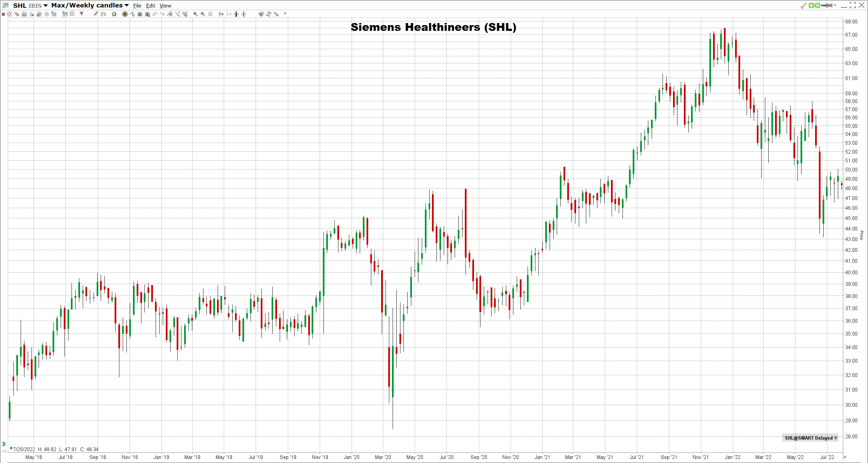
Task: Click the green volume histogram icon
Action: coord(170,14)
